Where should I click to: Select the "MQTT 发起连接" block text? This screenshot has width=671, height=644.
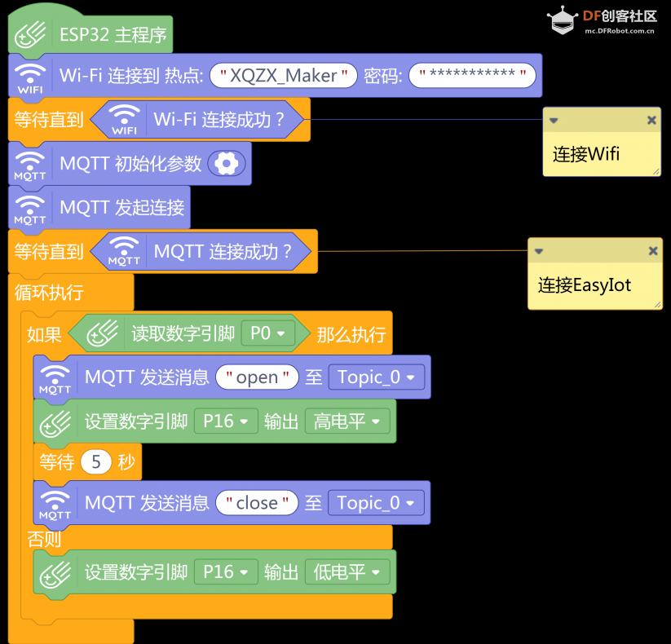[122, 208]
